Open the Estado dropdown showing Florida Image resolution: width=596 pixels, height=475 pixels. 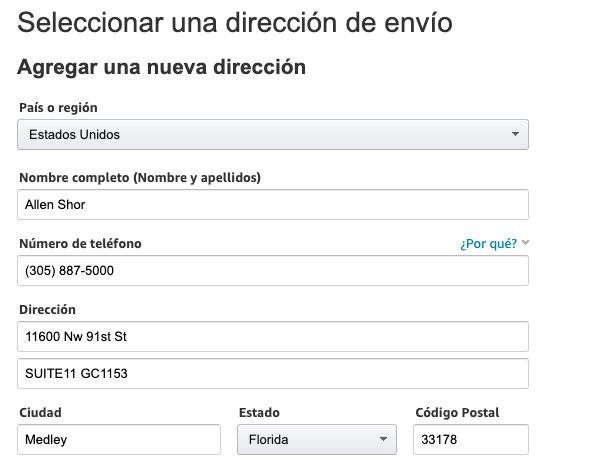317,440
